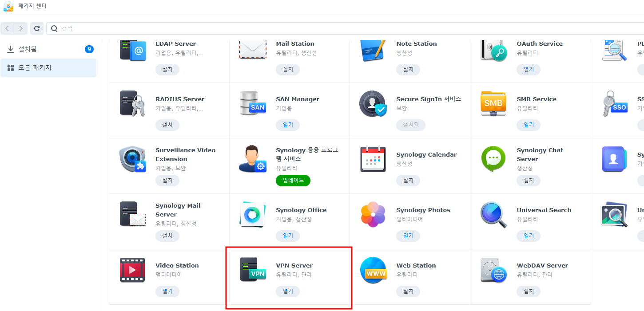
Task: Click the SAN Manager package title
Action: pyautogui.click(x=298, y=99)
